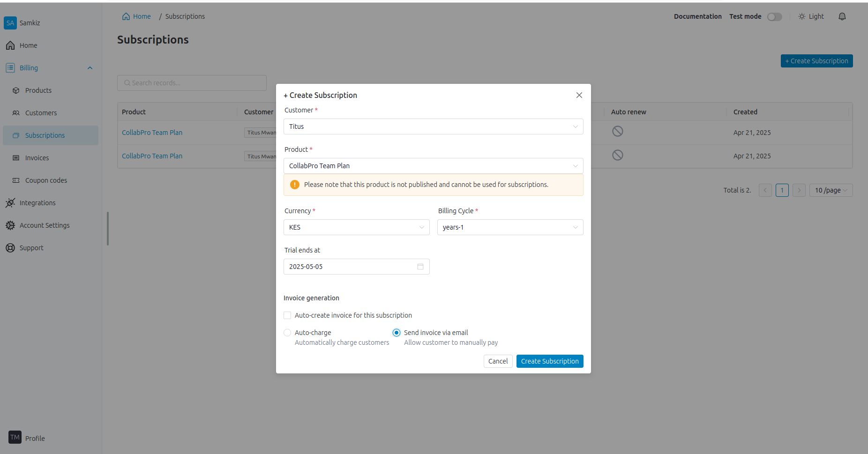Open the Customer dropdown showing Titus
868x454 pixels.
pos(433,127)
